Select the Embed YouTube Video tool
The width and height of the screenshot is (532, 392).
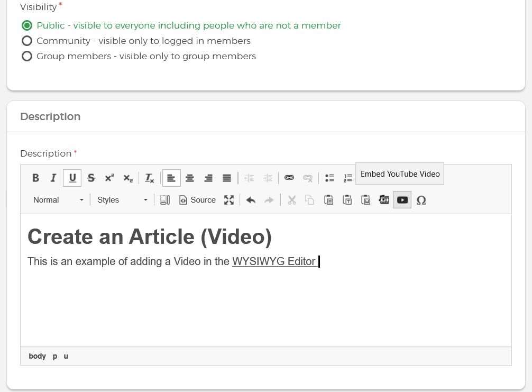pos(402,199)
